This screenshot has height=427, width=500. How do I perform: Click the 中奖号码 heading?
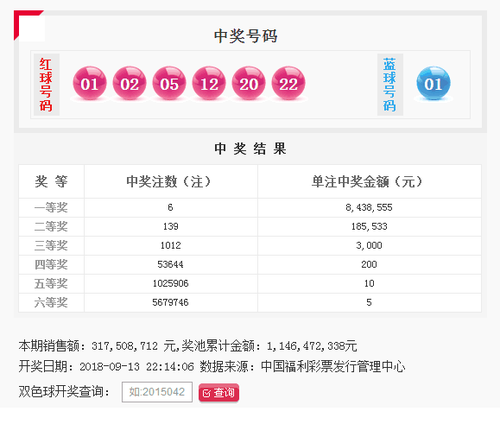pyautogui.click(x=246, y=36)
